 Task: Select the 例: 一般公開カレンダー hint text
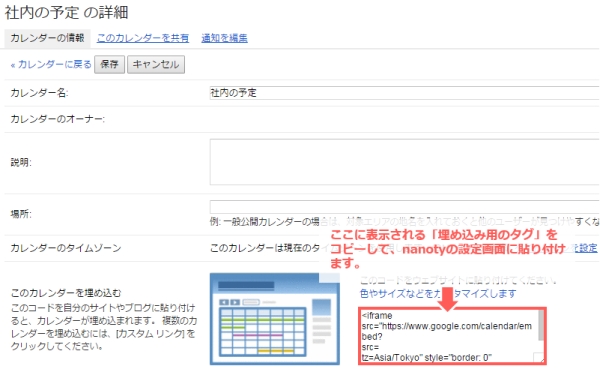coord(404,222)
